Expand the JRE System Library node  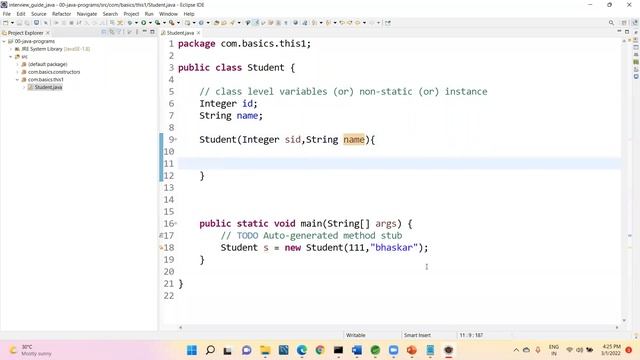[x=11, y=49]
